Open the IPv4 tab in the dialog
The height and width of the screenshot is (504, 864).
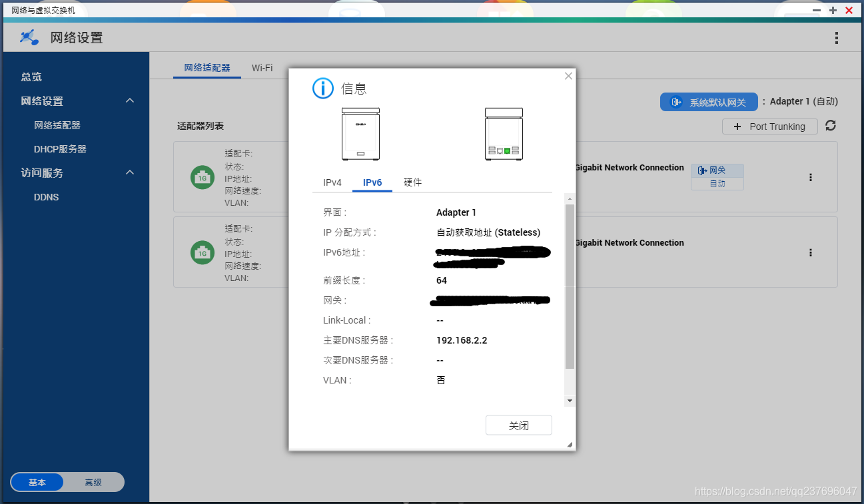tap(331, 182)
